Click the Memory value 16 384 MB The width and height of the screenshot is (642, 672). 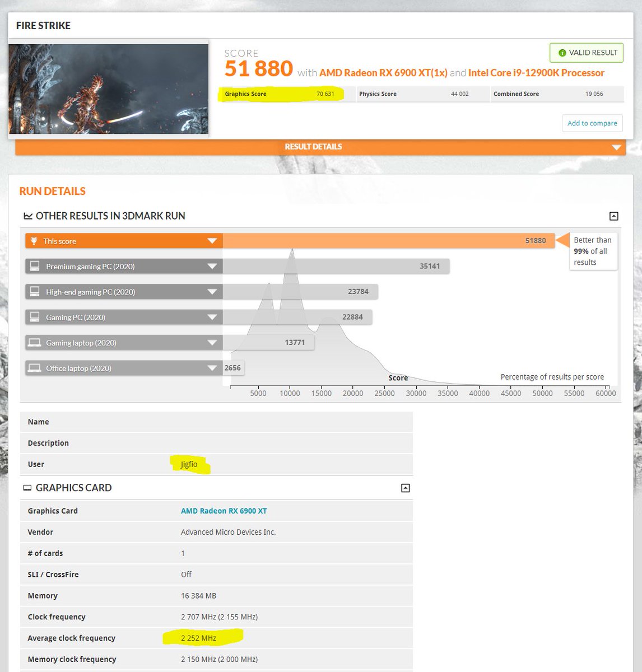[198, 596]
